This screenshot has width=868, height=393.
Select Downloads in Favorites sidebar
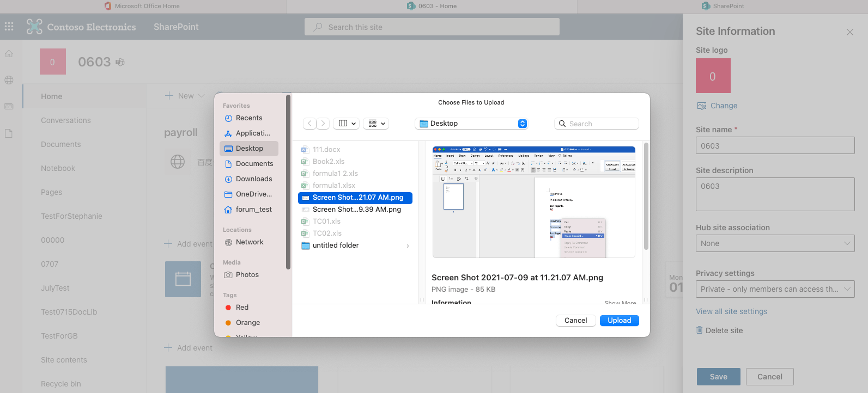(x=249, y=179)
